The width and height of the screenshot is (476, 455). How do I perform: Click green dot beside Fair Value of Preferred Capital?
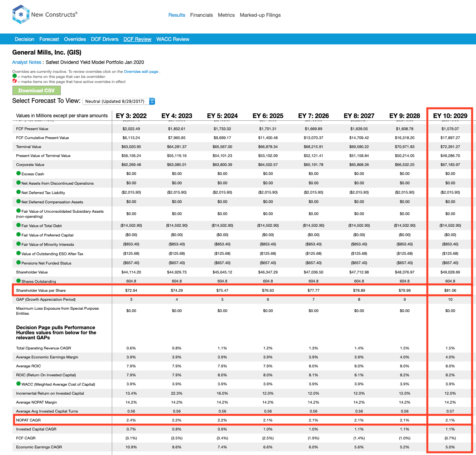pyautogui.click(x=18, y=235)
